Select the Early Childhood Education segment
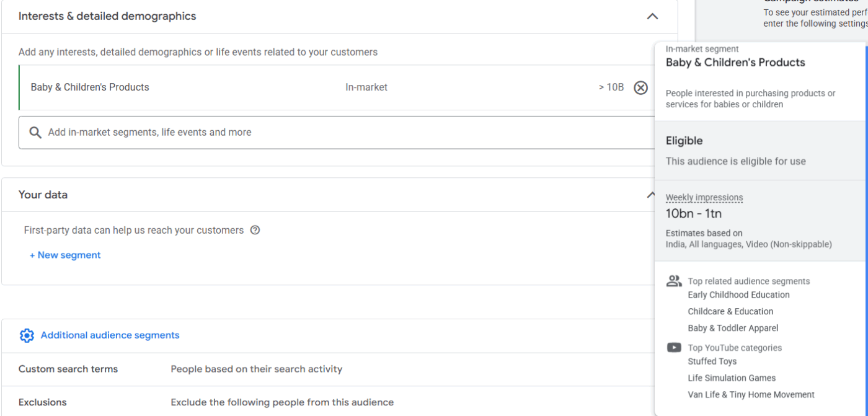The image size is (868, 416). pyautogui.click(x=739, y=294)
